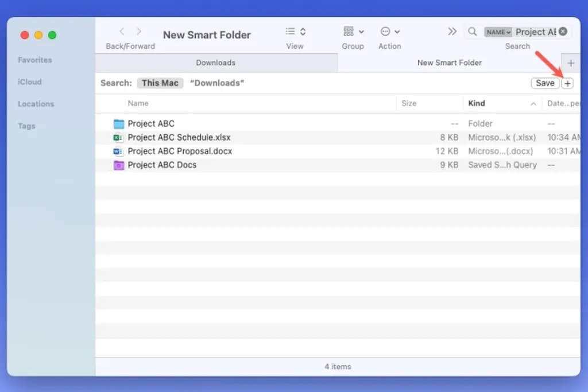The height and width of the screenshot is (392, 588).
Task: Switch search scope to 'Downloads'
Action: 216,83
